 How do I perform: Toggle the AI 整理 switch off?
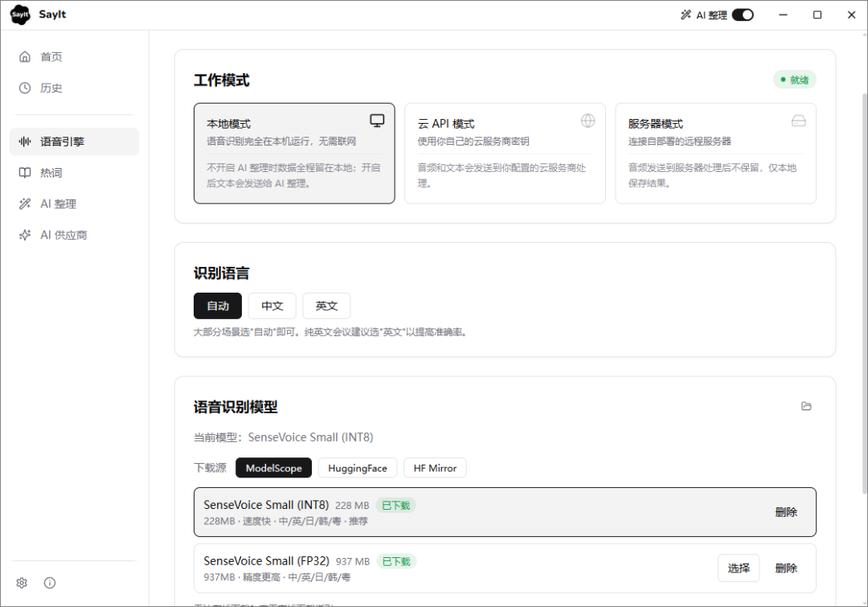[x=743, y=15]
